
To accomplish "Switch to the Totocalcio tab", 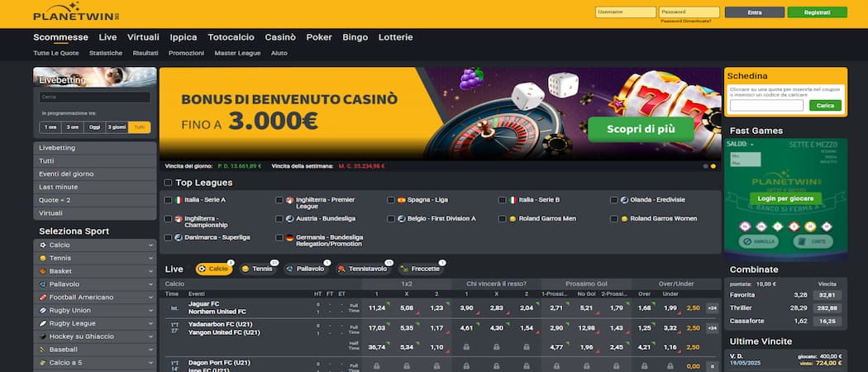I will (231, 37).
